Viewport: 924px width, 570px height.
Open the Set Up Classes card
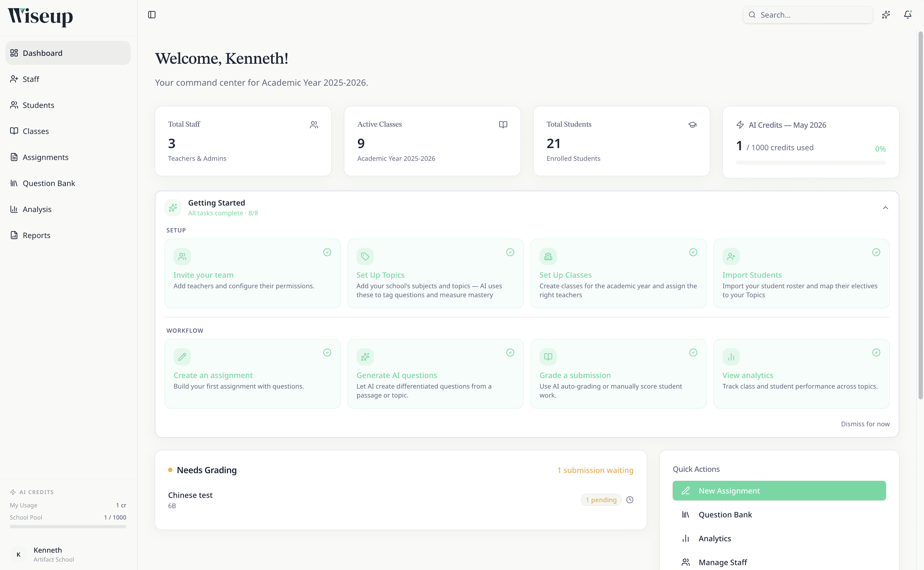coord(618,273)
